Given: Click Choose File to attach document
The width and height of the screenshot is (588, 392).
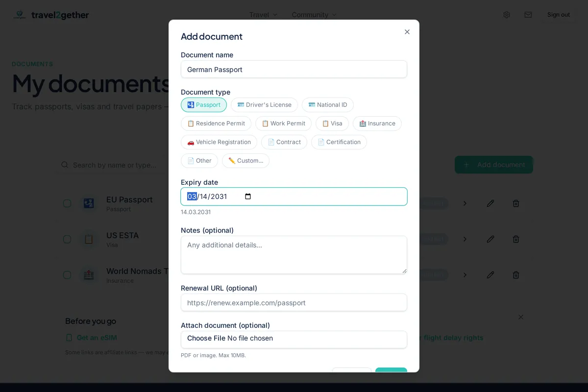Looking at the screenshot, I should [x=206, y=338].
